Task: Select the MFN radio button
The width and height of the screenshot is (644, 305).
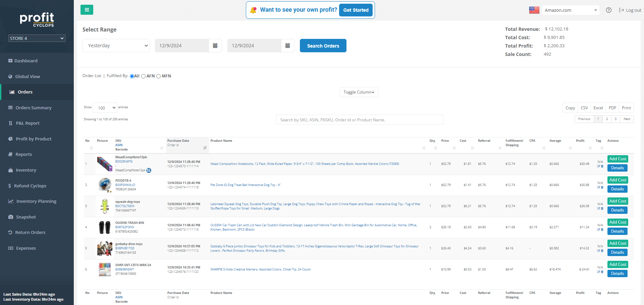Action: click(x=158, y=76)
